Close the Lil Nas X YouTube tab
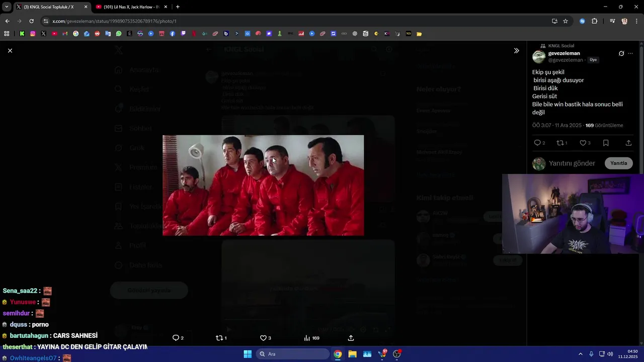 coord(166,7)
